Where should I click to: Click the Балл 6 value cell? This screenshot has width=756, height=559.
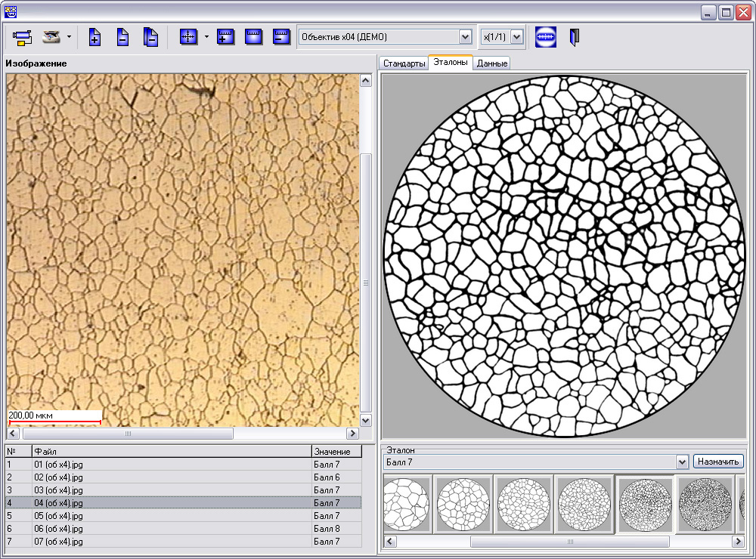click(336, 477)
